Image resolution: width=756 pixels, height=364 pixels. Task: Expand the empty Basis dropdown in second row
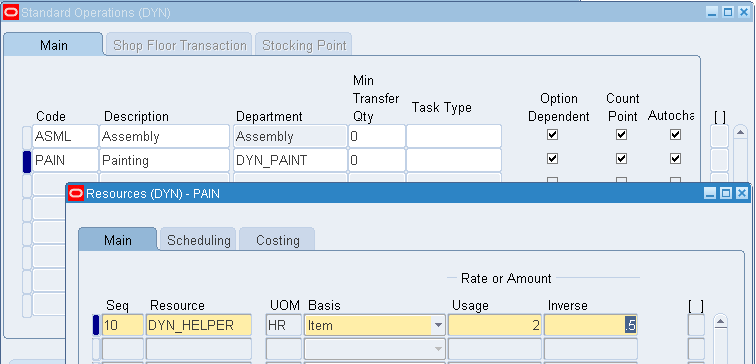tap(438, 349)
